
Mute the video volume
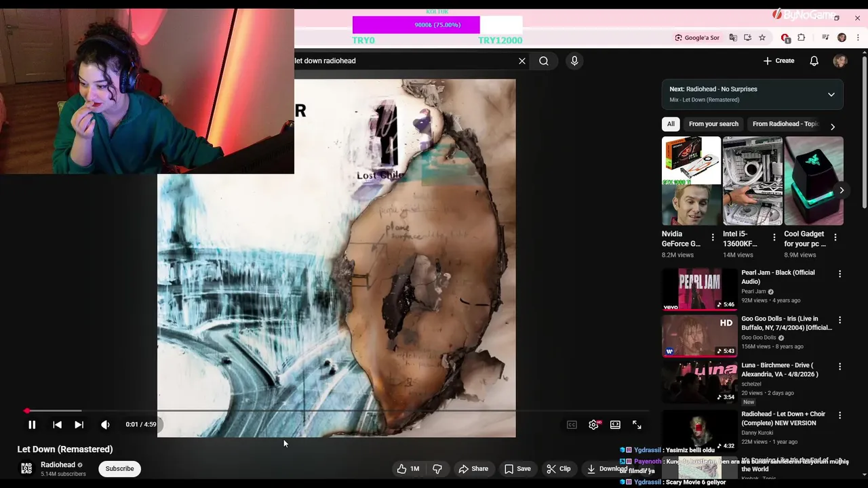[105, 425]
